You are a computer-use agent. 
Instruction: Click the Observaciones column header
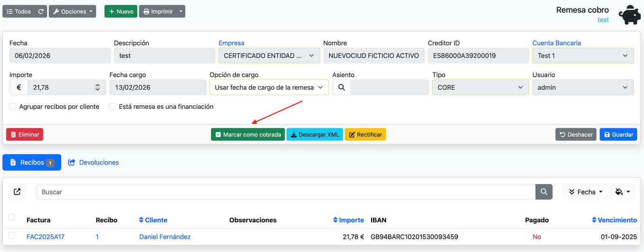tap(253, 220)
